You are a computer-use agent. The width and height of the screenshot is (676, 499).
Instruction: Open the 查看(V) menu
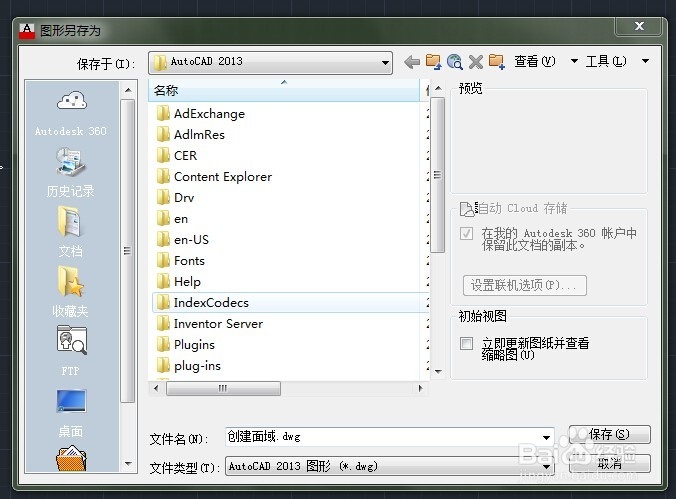[535, 61]
